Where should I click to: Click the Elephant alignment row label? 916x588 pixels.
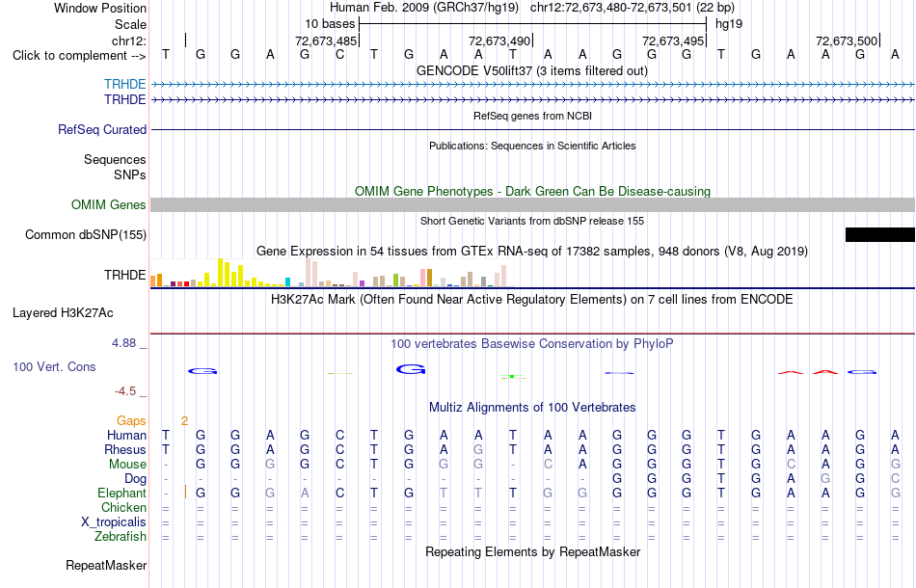121,493
